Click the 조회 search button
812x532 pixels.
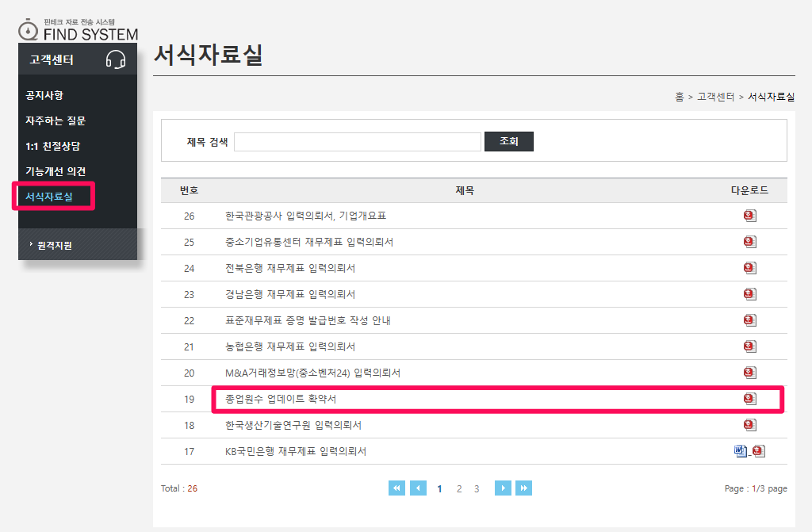click(508, 141)
